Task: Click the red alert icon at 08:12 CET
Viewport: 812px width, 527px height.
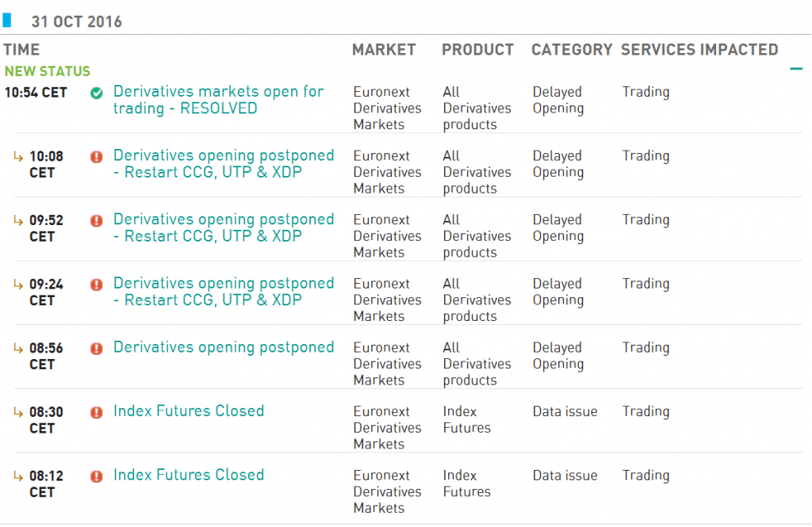Action: 97,476
